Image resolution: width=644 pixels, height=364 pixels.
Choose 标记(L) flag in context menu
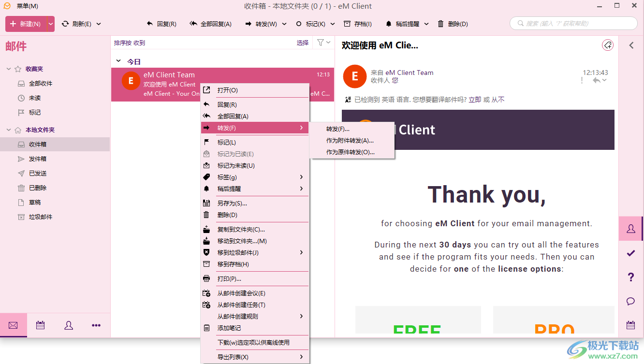255,143
